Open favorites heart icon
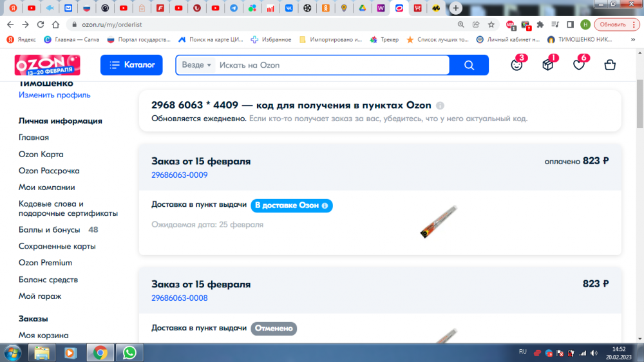The width and height of the screenshot is (644, 362). [x=579, y=65]
